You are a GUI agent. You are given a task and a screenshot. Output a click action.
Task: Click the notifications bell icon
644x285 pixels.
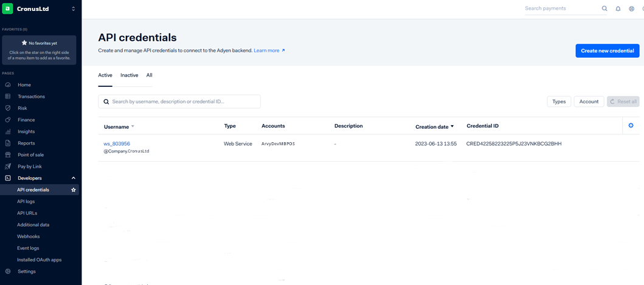618,9
